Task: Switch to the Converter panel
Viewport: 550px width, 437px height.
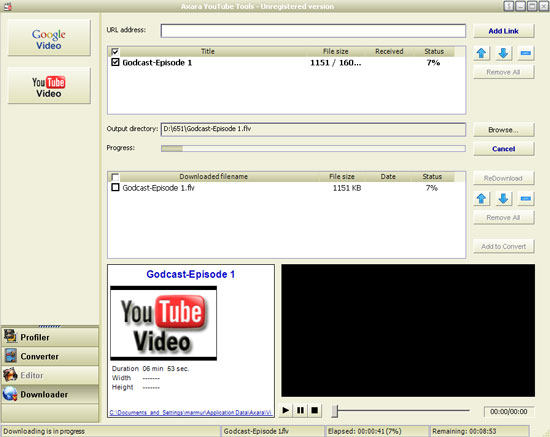Action: click(x=50, y=356)
